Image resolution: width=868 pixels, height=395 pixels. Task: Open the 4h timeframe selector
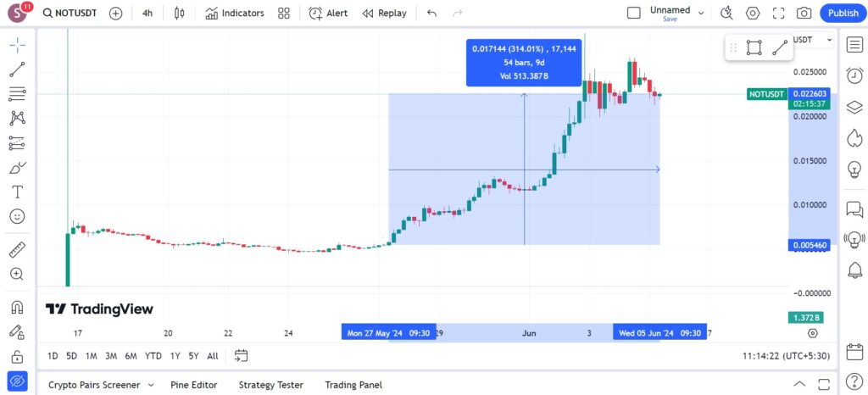tap(147, 14)
